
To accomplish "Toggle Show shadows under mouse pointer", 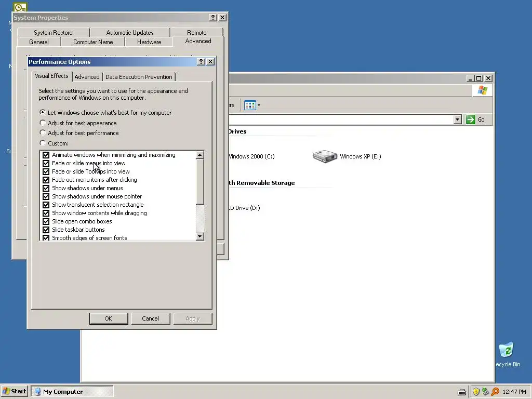I will point(46,196).
